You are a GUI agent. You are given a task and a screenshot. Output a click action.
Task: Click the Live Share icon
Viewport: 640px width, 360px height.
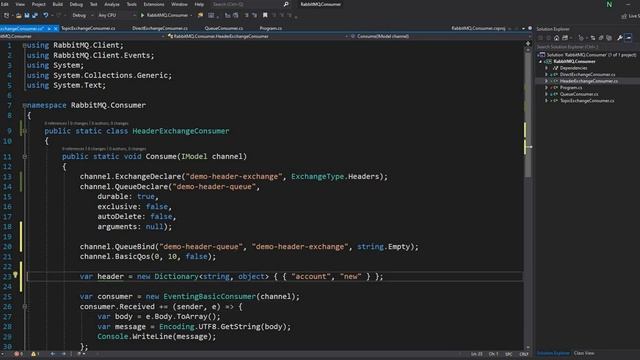coord(624,16)
